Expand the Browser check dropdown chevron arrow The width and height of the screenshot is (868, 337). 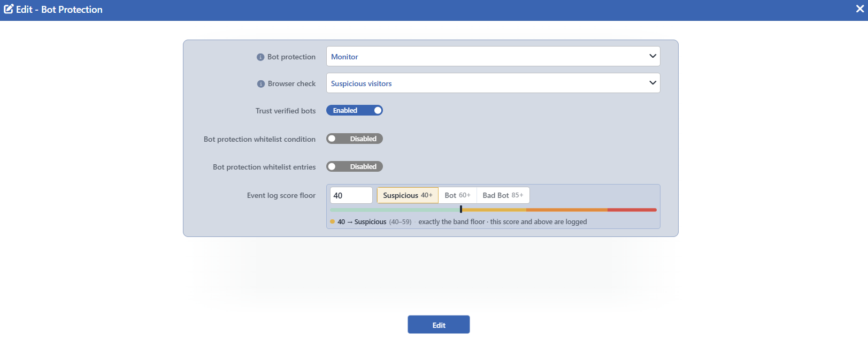pyautogui.click(x=652, y=83)
